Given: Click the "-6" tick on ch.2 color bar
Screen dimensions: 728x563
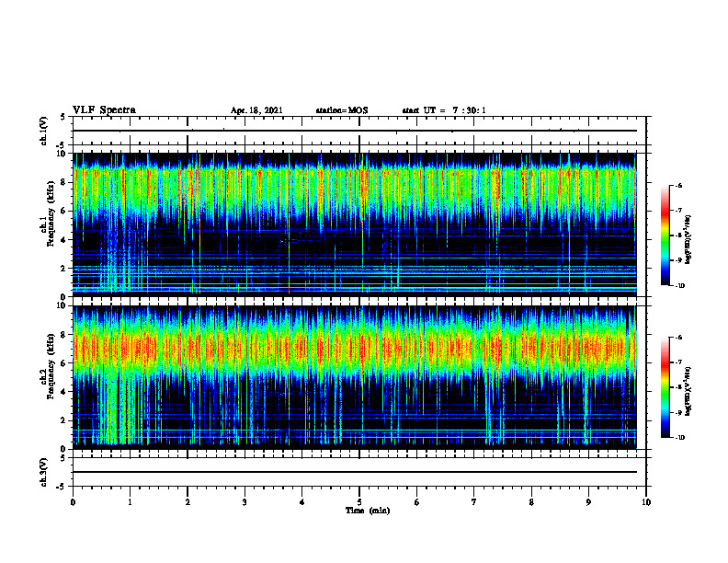Looking at the screenshot, I should click(678, 338).
